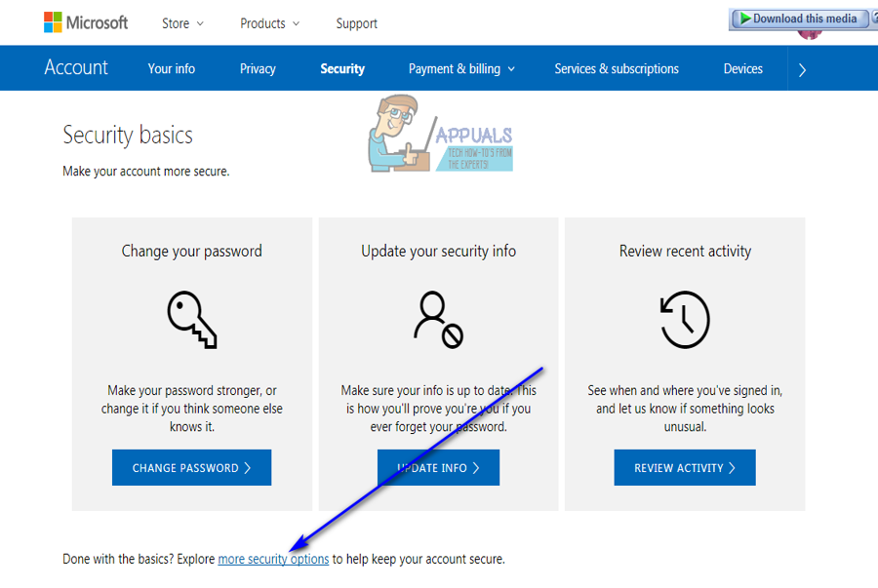878x588 pixels.
Task: Click the Appuals watermark logo
Action: click(440, 137)
